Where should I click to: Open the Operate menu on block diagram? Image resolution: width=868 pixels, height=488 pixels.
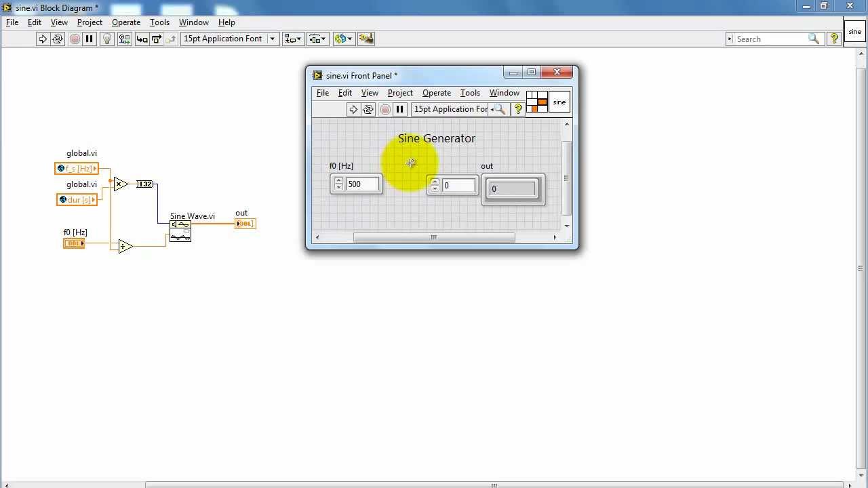(x=125, y=22)
